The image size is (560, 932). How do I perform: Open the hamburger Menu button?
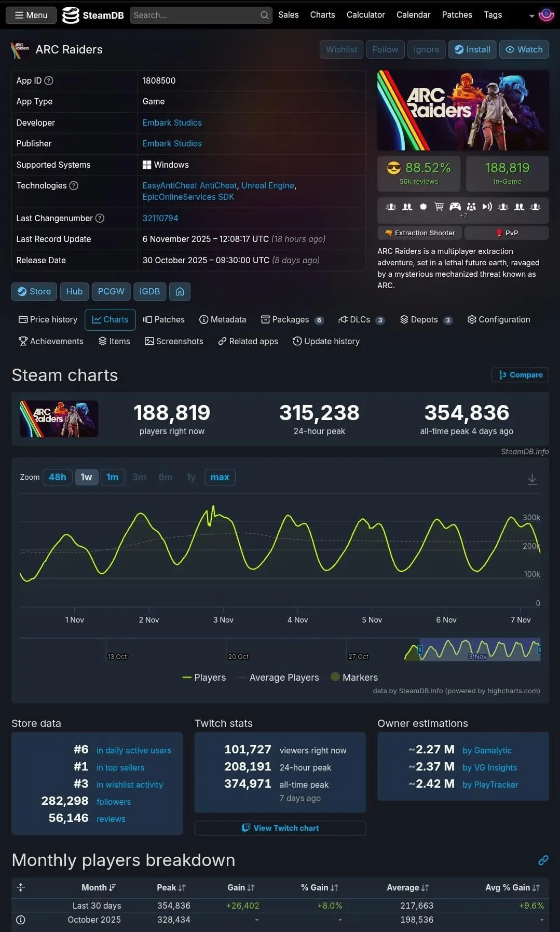pyautogui.click(x=31, y=16)
